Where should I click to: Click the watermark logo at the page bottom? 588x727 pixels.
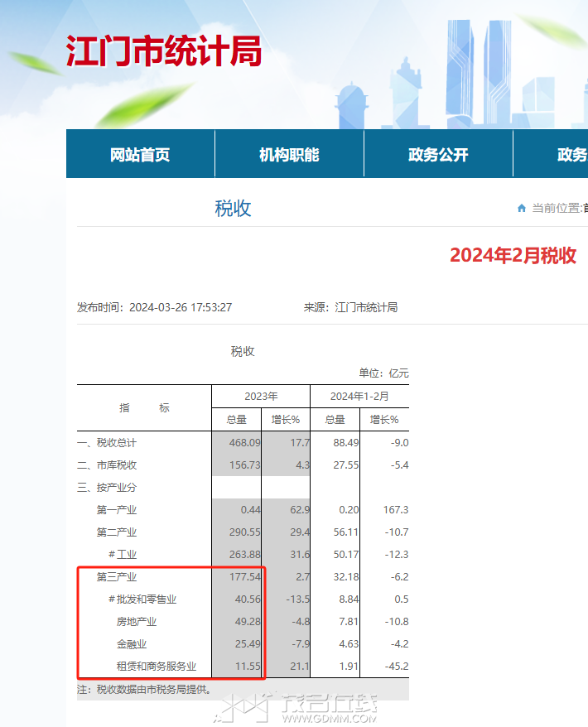tap(298, 706)
